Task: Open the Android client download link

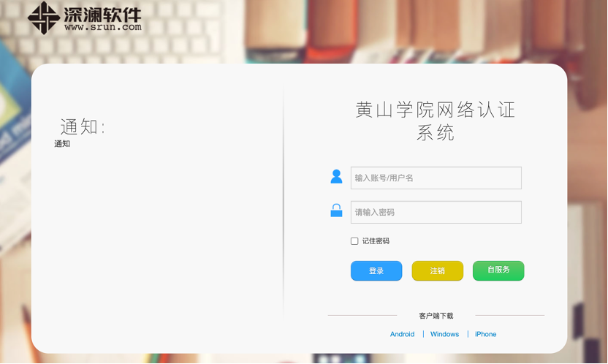Action: click(x=402, y=334)
